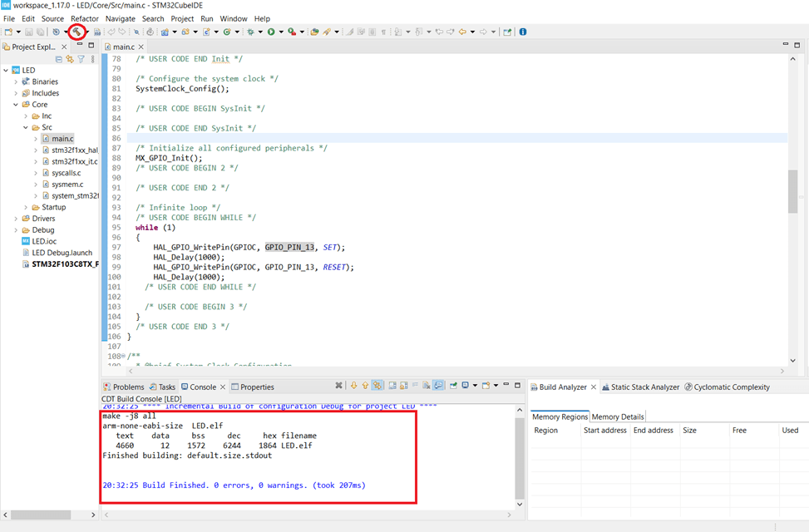Open the New file toolbar icon
Screen dimensions: 809x532
8,32
